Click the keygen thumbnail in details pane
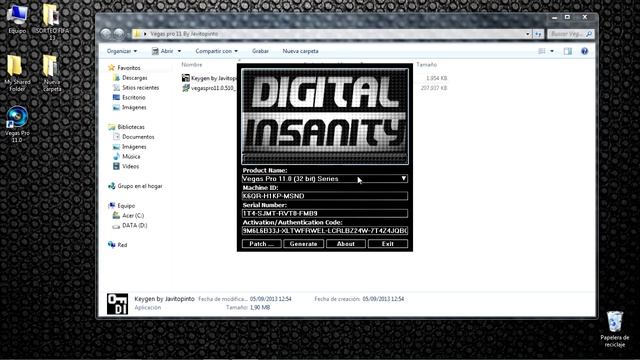The height and width of the screenshot is (360, 640). [x=118, y=304]
